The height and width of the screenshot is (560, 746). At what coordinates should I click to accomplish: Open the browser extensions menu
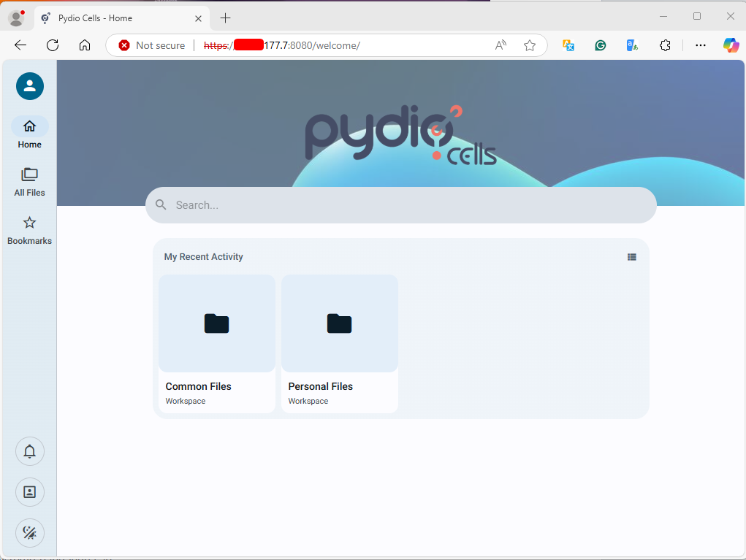click(665, 45)
